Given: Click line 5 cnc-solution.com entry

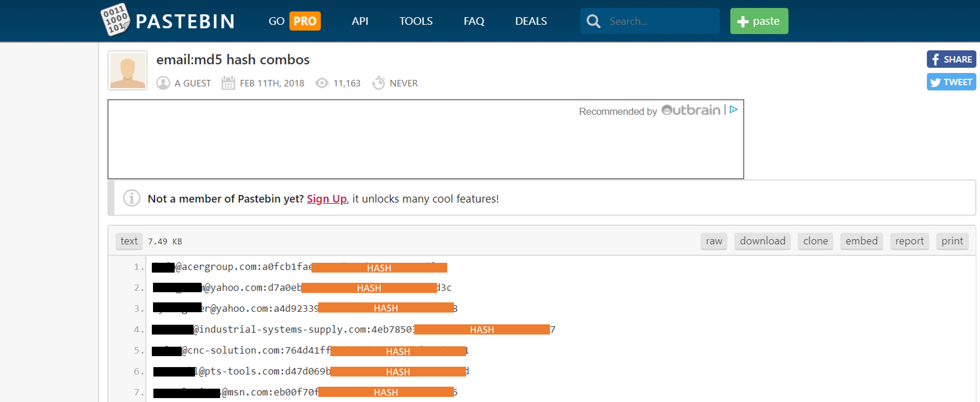Looking at the screenshot, I should tap(310, 350).
